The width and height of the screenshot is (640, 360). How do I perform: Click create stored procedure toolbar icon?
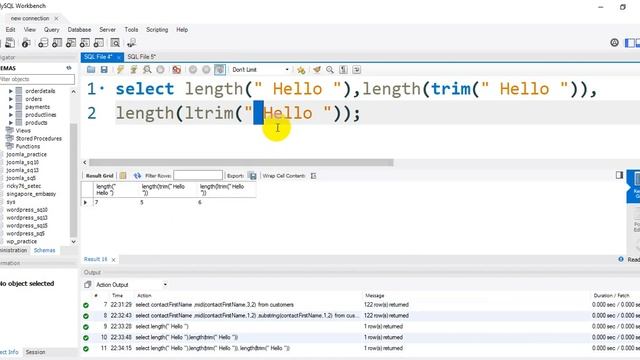(84, 43)
